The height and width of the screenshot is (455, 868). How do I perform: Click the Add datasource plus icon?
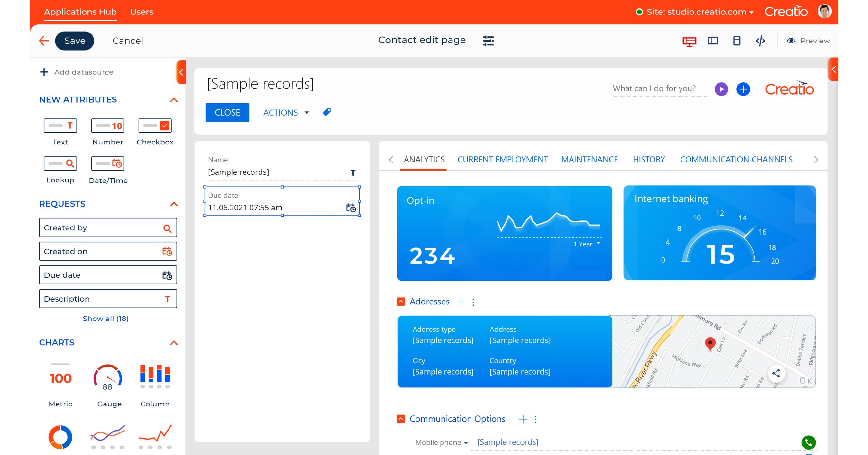[44, 72]
